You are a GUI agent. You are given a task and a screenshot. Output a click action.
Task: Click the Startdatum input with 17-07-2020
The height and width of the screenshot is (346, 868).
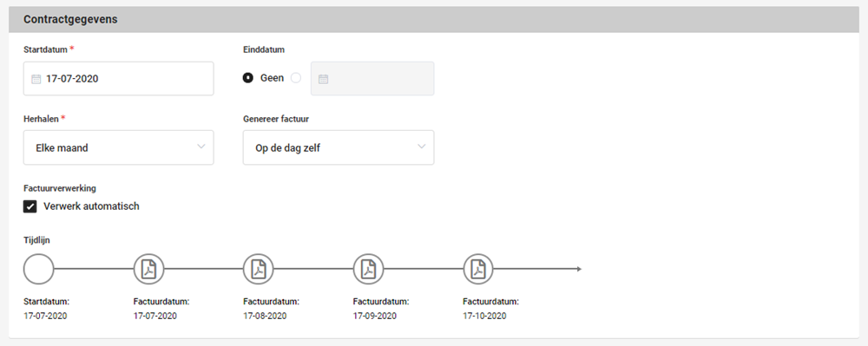click(x=118, y=79)
